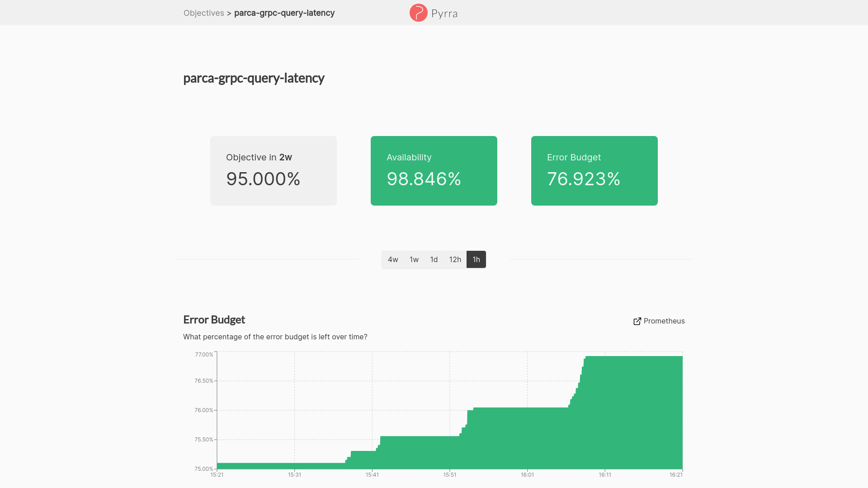Viewport: 868px width, 488px height.
Task: Click the 15:51 x-axis label
Action: pyautogui.click(x=449, y=475)
